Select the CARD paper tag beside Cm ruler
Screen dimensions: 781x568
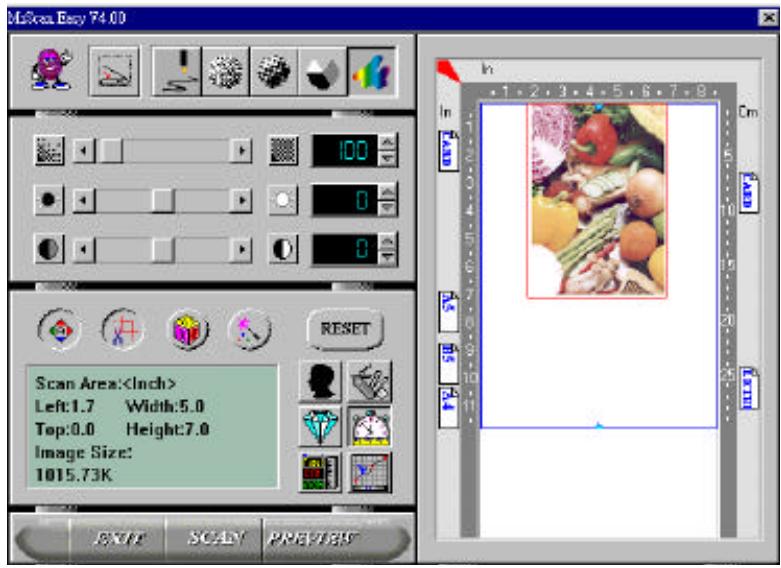pos(749,192)
